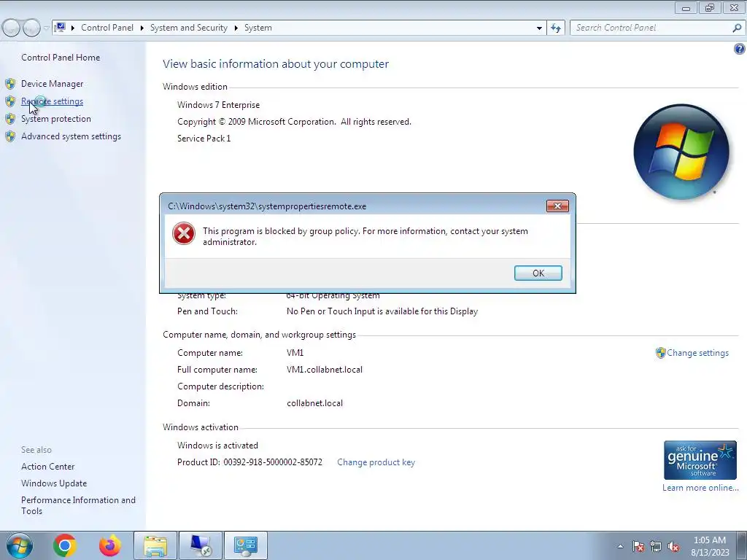Open Windows Update under See also
This screenshot has height=560, width=747.
pyautogui.click(x=54, y=483)
